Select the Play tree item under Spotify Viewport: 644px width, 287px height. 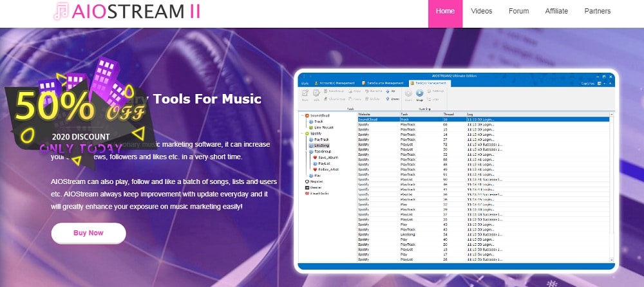tap(315, 175)
